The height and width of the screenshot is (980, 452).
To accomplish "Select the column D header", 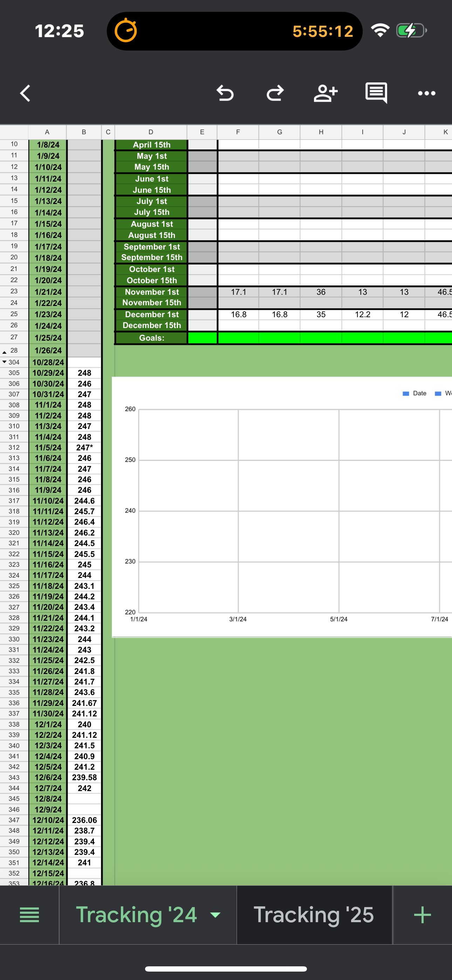I will tap(151, 132).
